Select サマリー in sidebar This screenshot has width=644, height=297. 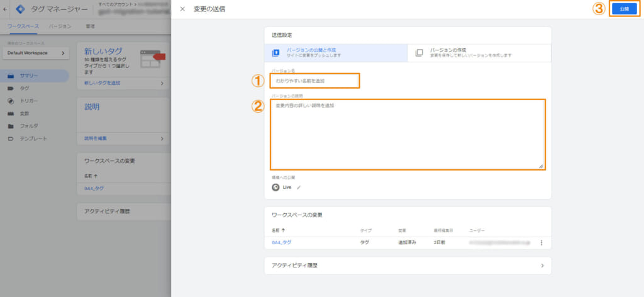[35, 76]
